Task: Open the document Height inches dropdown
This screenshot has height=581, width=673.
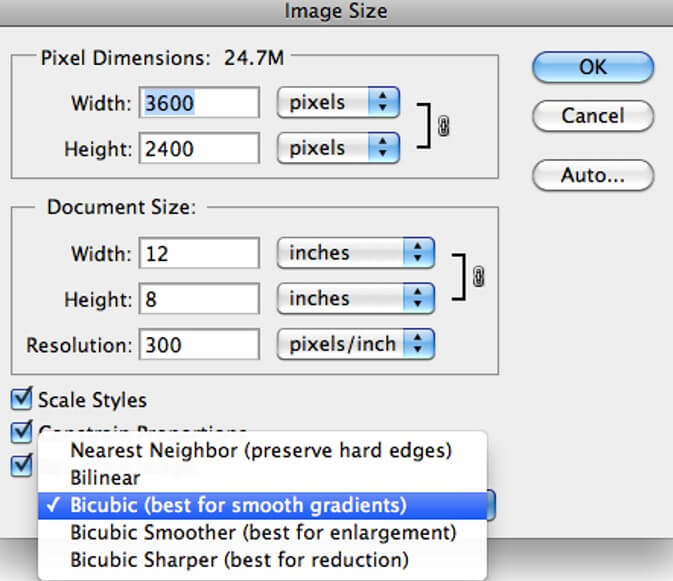Action: pyautogui.click(x=356, y=298)
